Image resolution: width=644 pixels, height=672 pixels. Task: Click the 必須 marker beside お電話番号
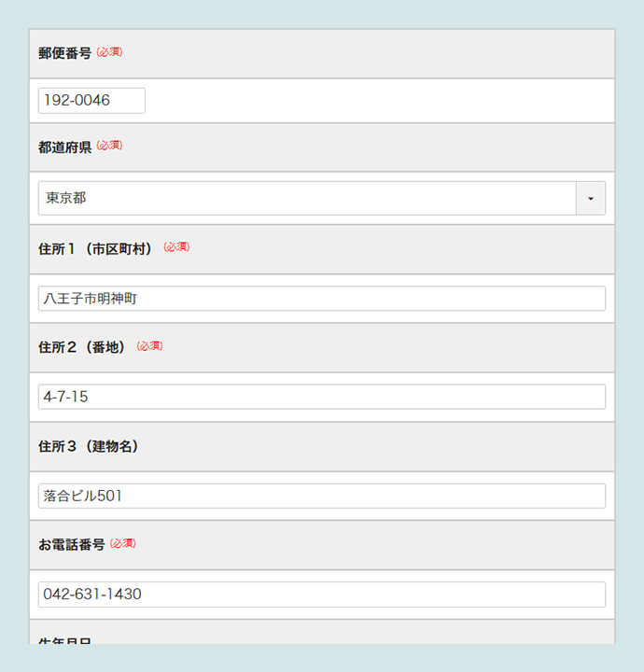(x=123, y=543)
